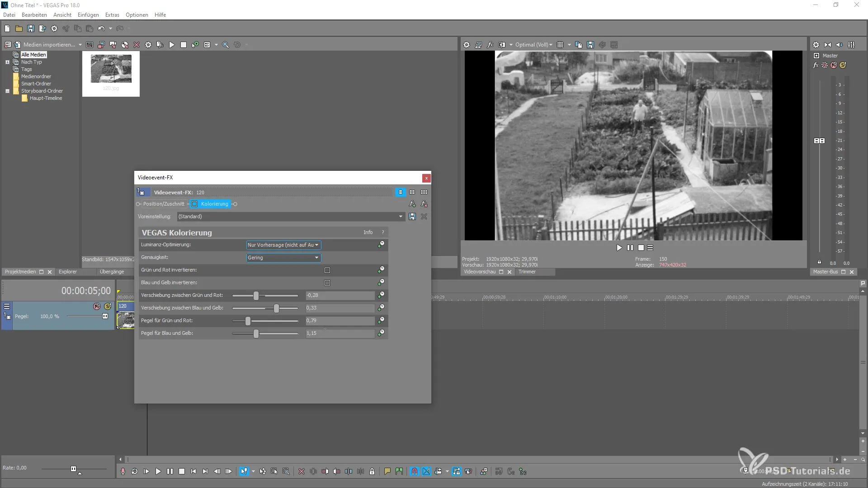Enable snapping with the magnet icon
Viewport: 868px width, 488px height.
[415, 471]
